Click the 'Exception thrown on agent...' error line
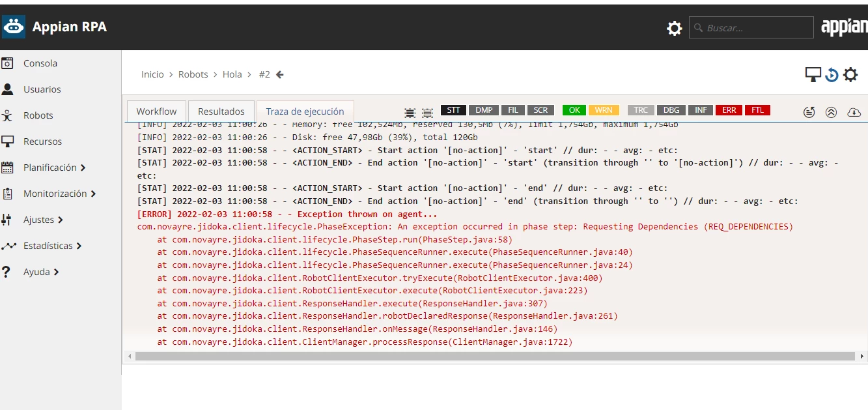The image size is (868, 410). coord(287,214)
